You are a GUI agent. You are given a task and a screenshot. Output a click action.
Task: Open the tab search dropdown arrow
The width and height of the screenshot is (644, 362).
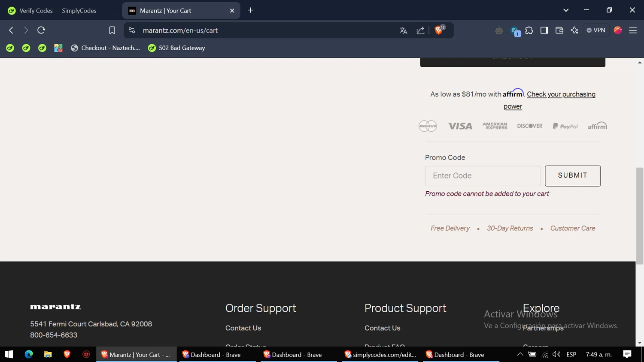(x=566, y=10)
